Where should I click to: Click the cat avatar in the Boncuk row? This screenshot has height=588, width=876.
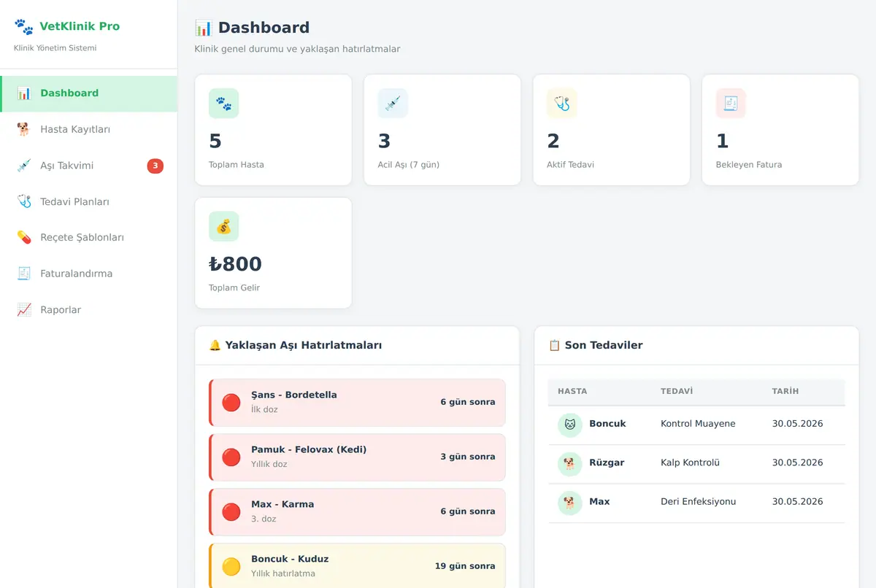(570, 425)
